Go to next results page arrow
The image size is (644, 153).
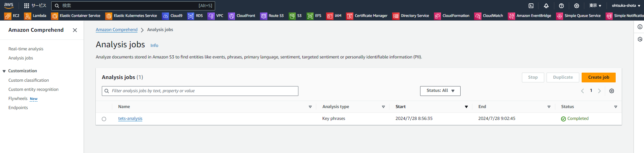pos(599,91)
